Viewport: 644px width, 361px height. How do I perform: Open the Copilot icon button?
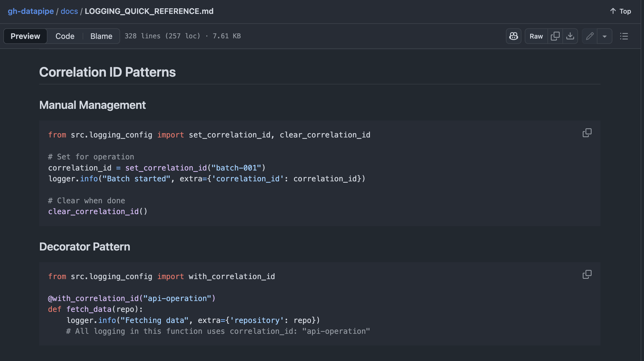tap(513, 36)
